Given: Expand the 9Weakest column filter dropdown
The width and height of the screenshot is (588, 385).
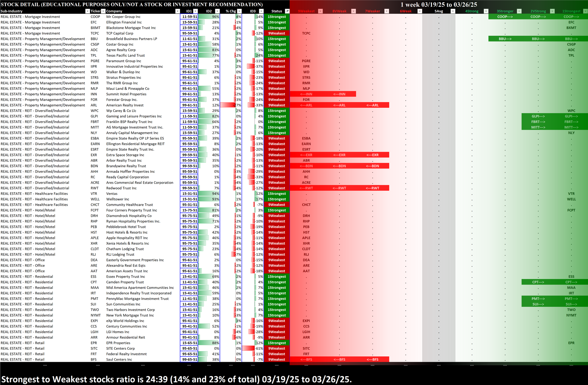Looking at the screenshot, I should point(320,11).
